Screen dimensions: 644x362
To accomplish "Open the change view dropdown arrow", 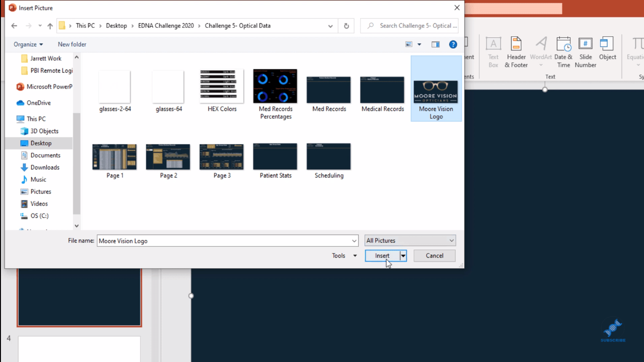I will [419, 45].
